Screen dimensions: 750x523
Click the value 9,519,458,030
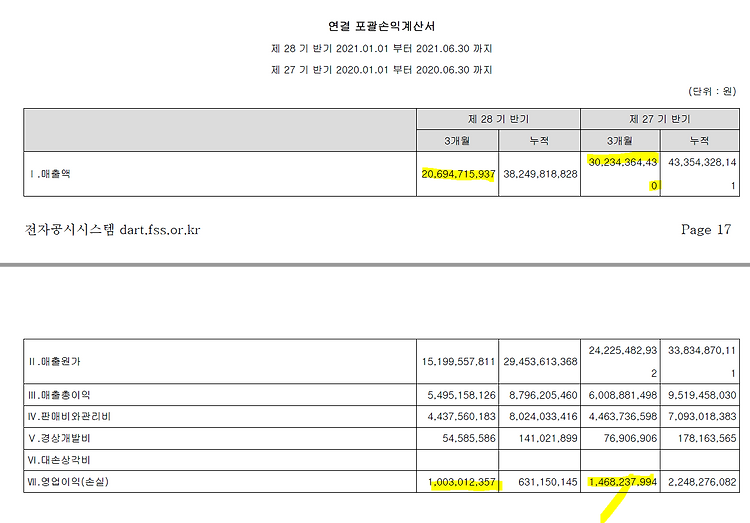pyautogui.click(x=702, y=395)
